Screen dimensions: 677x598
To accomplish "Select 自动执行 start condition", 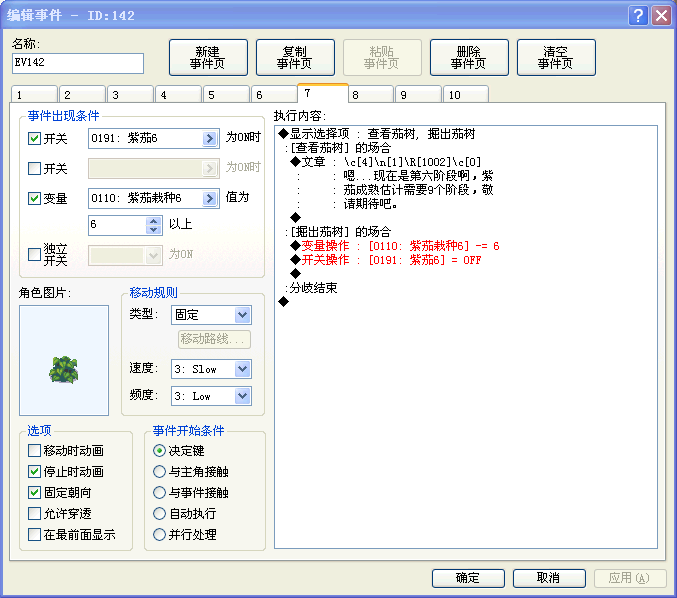I will (159, 513).
